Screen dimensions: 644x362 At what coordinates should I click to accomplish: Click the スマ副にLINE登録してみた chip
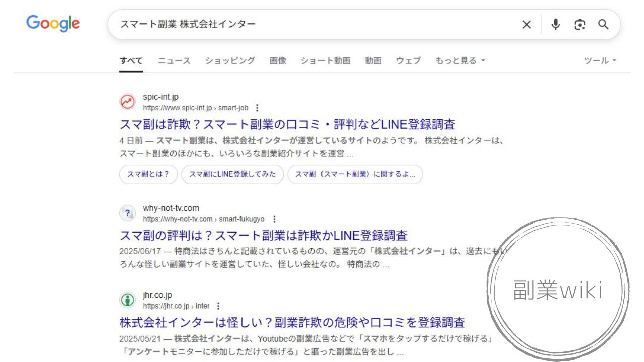click(232, 174)
